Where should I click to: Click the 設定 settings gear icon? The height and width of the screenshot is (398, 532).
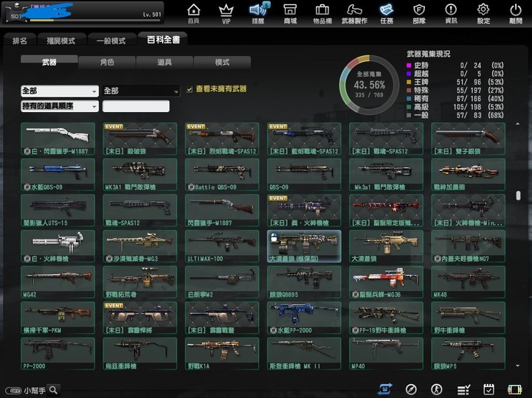point(483,13)
